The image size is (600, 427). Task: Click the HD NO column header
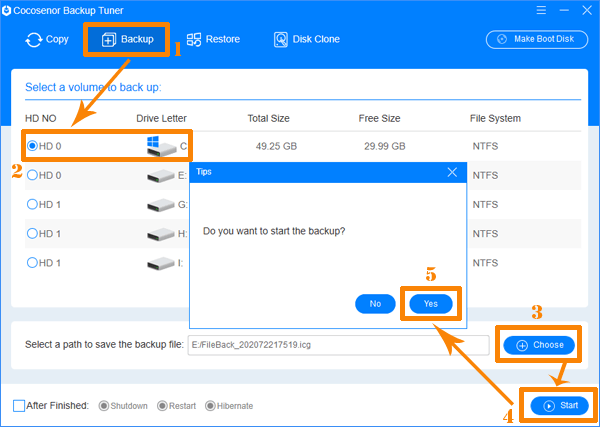click(x=41, y=118)
